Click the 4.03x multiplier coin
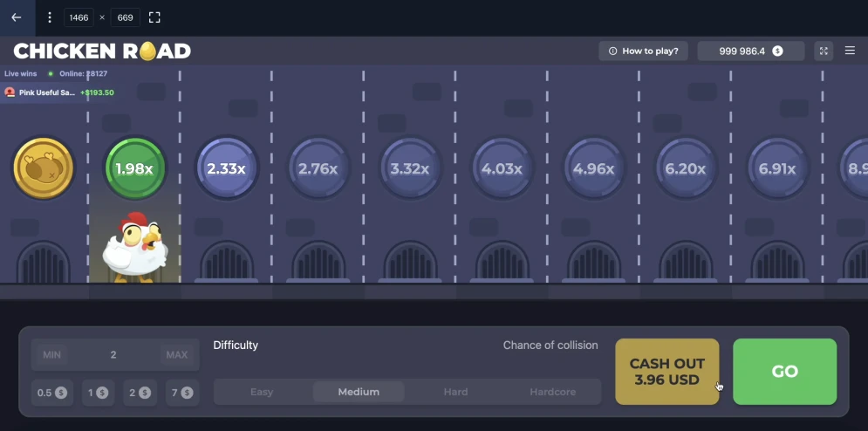This screenshot has height=431, width=868. [x=502, y=168]
